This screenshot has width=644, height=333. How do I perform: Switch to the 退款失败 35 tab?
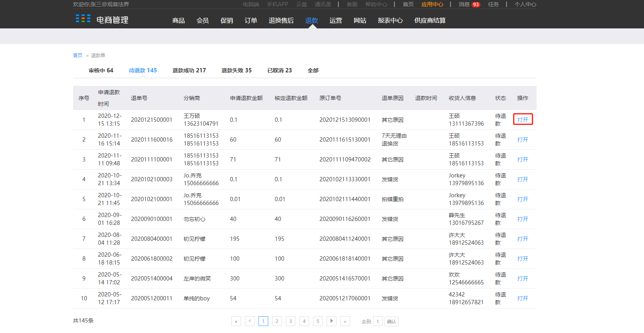click(x=237, y=70)
